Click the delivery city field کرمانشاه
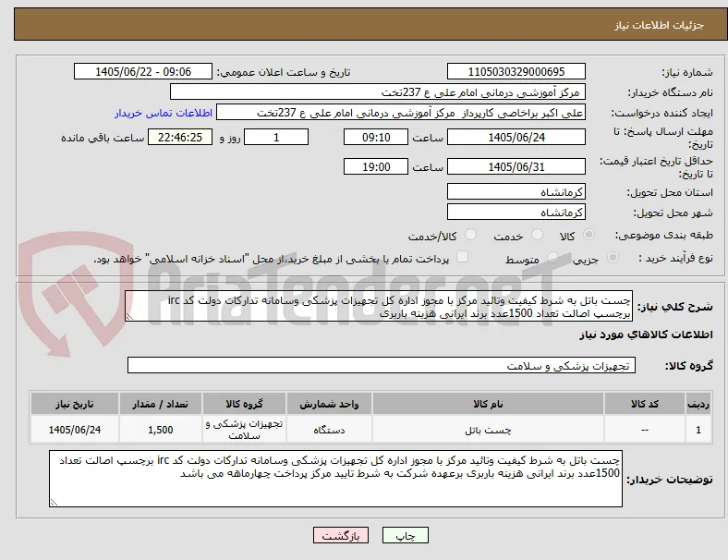Image resolution: width=728 pixels, height=560 pixels. (516, 212)
